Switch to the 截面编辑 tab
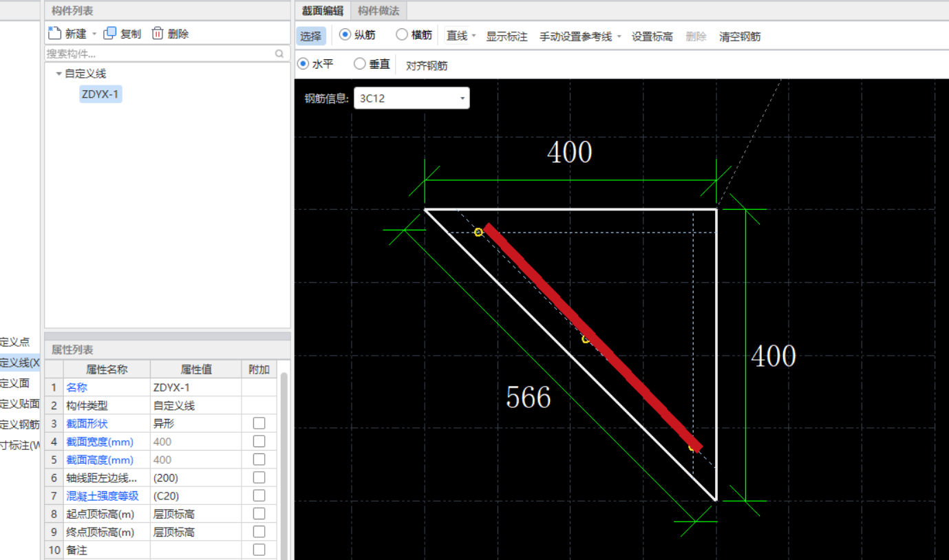The height and width of the screenshot is (560, 949). pyautogui.click(x=322, y=10)
